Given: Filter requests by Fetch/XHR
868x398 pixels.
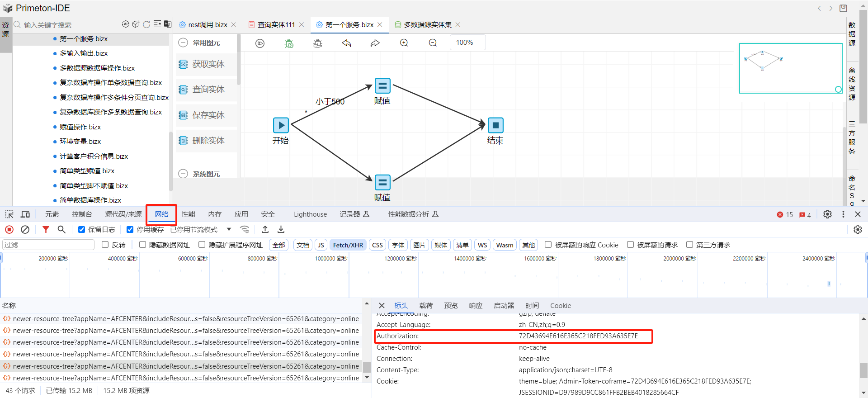Looking at the screenshot, I should 348,245.
